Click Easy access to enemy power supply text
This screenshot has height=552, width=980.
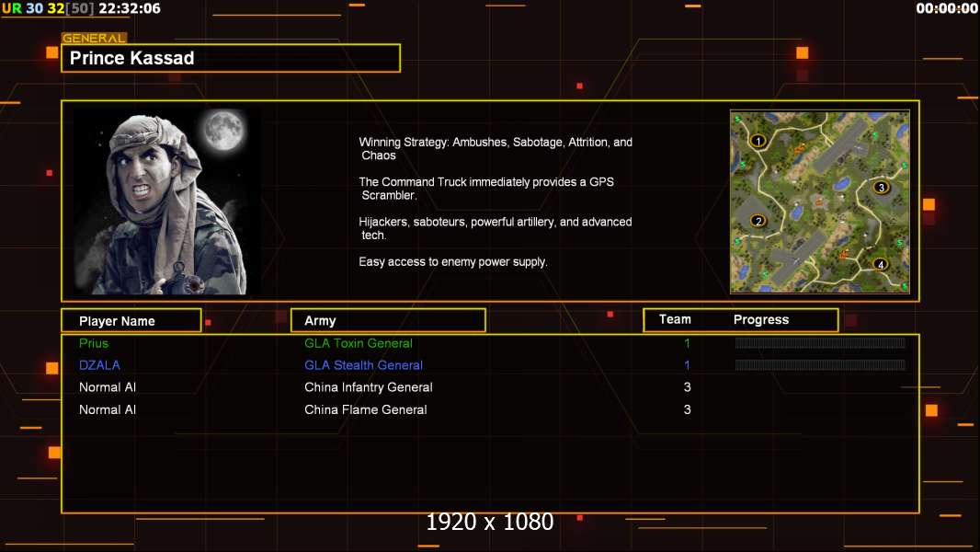coord(453,262)
